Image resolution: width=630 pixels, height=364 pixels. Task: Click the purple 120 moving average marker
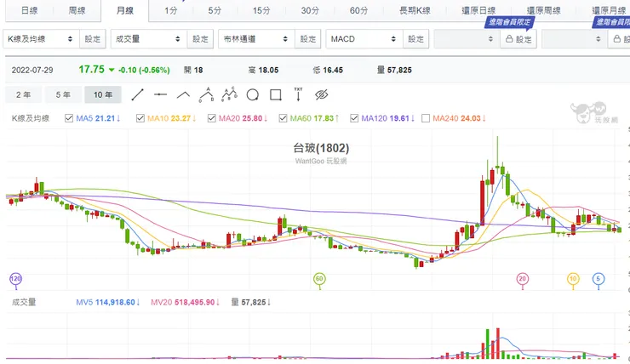click(15, 279)
